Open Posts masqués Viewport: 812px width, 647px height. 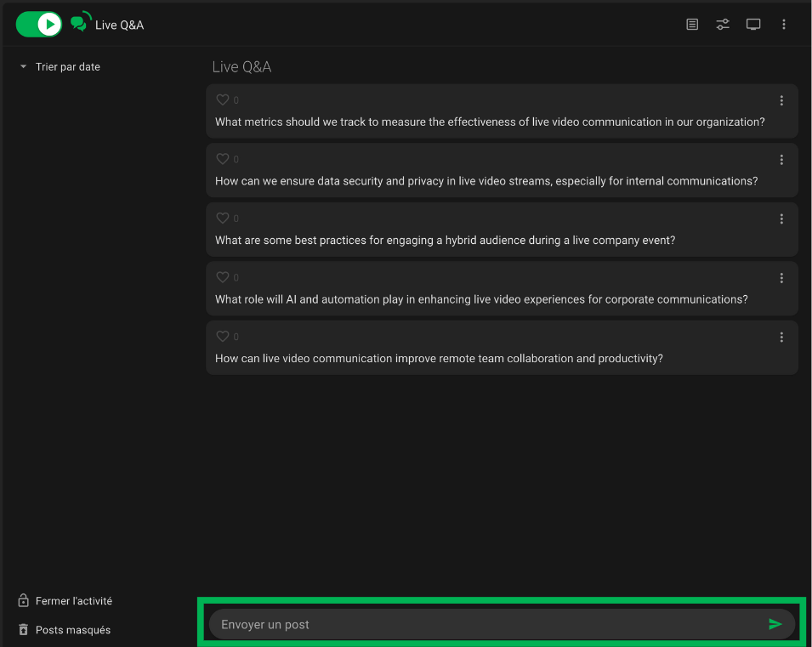coord(72,630)
